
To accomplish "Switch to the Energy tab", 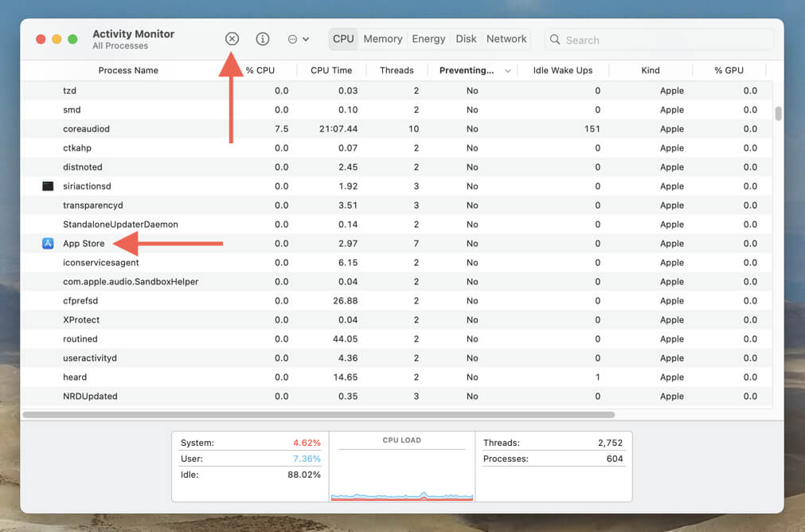I will pos(428,39).
